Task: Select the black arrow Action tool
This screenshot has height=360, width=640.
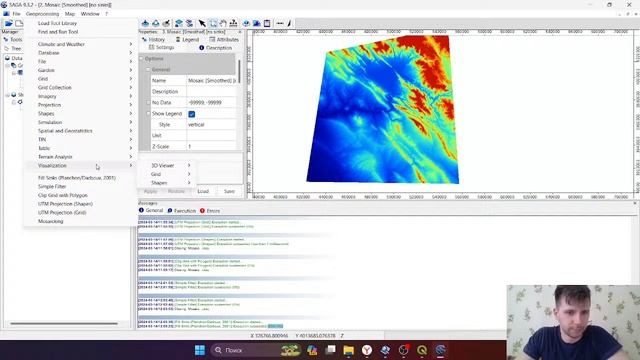Action: pyautogui.click(x=202, y=23)
